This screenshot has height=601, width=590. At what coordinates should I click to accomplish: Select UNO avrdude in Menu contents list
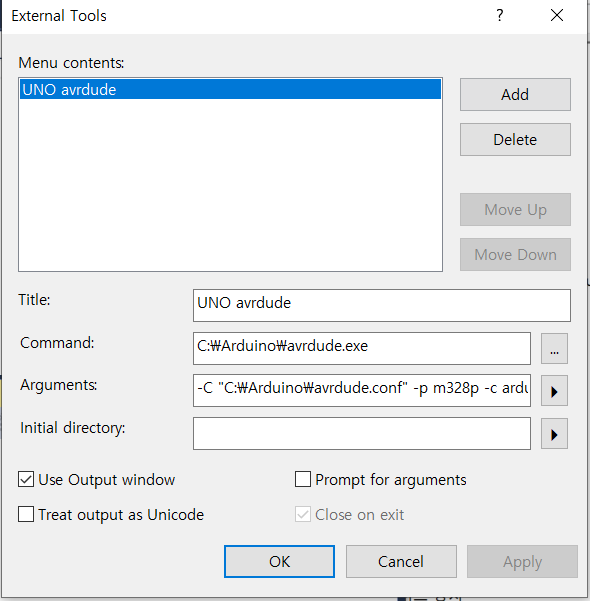[230, 89]
